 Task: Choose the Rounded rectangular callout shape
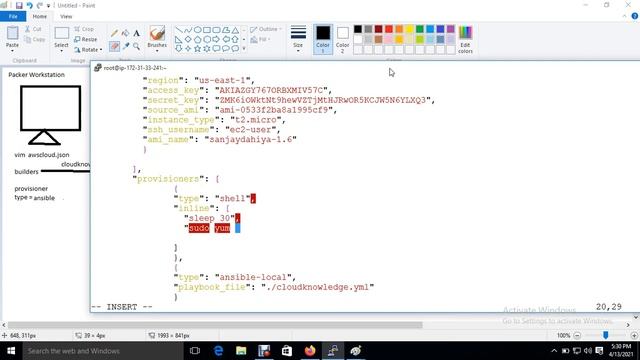click(x=216, y=49)
